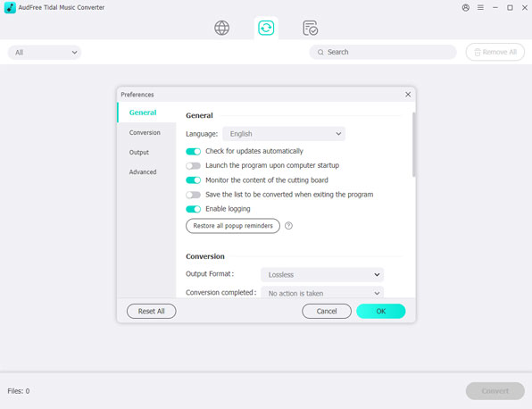Open the hamburger menu icon
Image resolution: width=532 pixels, height=409 pixels.
coord(480,7)
